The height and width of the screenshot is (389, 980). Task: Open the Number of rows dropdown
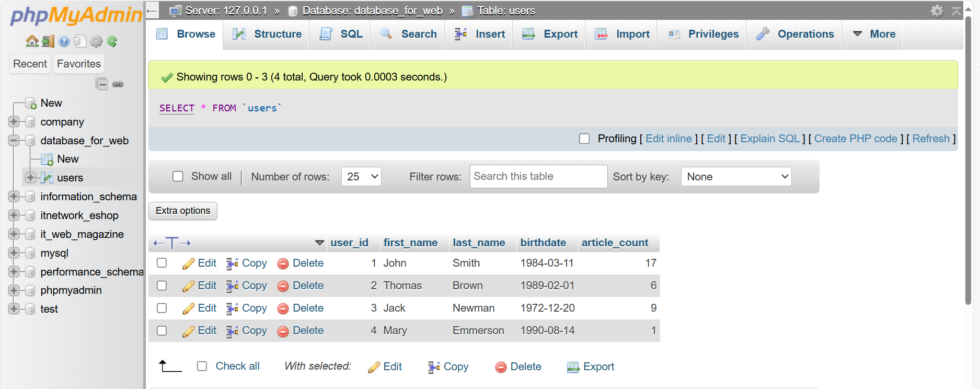coord(361,177)
